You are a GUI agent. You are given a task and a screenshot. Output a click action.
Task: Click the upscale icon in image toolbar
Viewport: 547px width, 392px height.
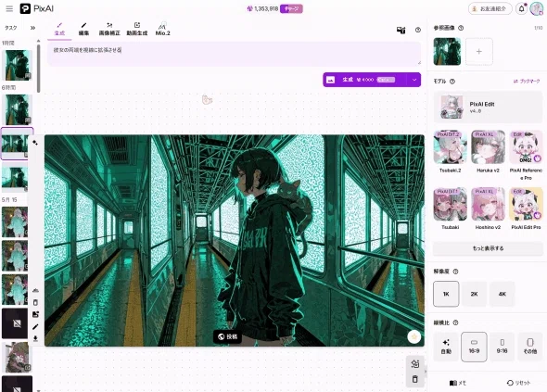35,290
